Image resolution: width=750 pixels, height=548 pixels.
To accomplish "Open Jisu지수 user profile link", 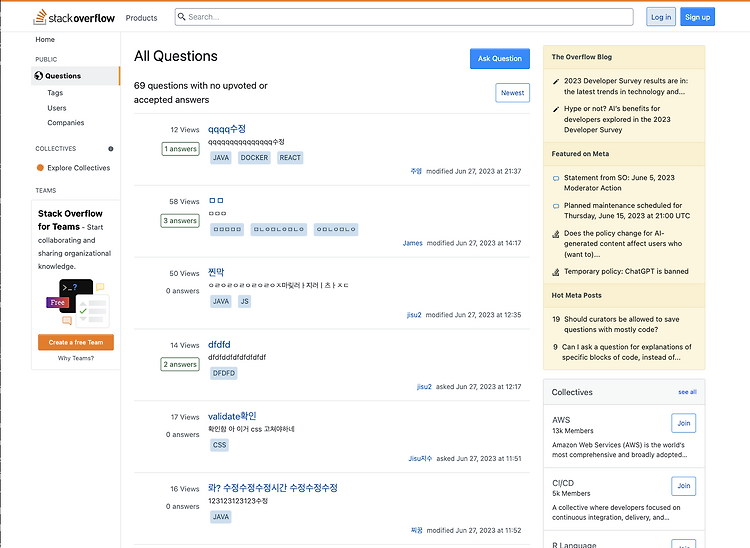I will [420, 459].
